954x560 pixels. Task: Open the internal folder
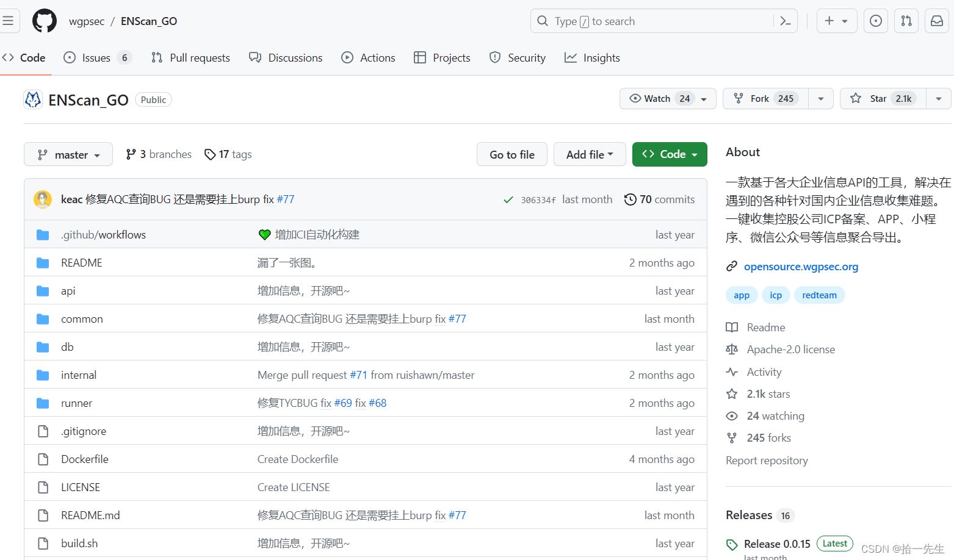(79, 375)
